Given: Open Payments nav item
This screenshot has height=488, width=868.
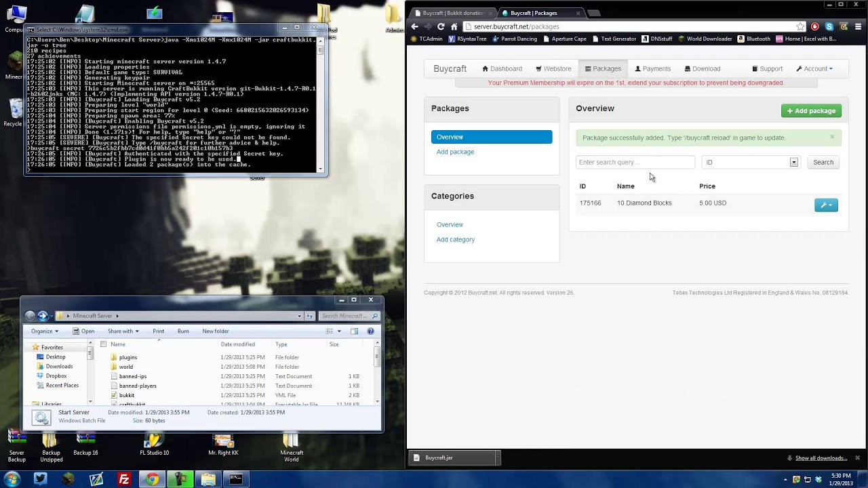Looking at the screenshot, I should click(x=652, y=68).
